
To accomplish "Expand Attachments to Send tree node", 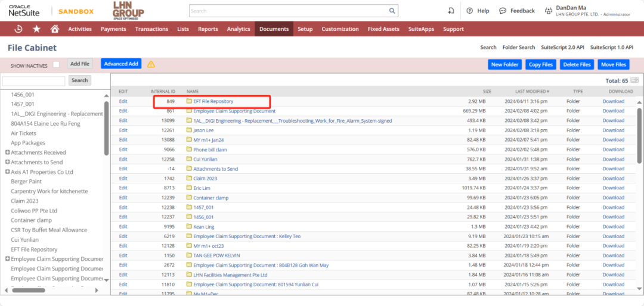I will point(7,162).
